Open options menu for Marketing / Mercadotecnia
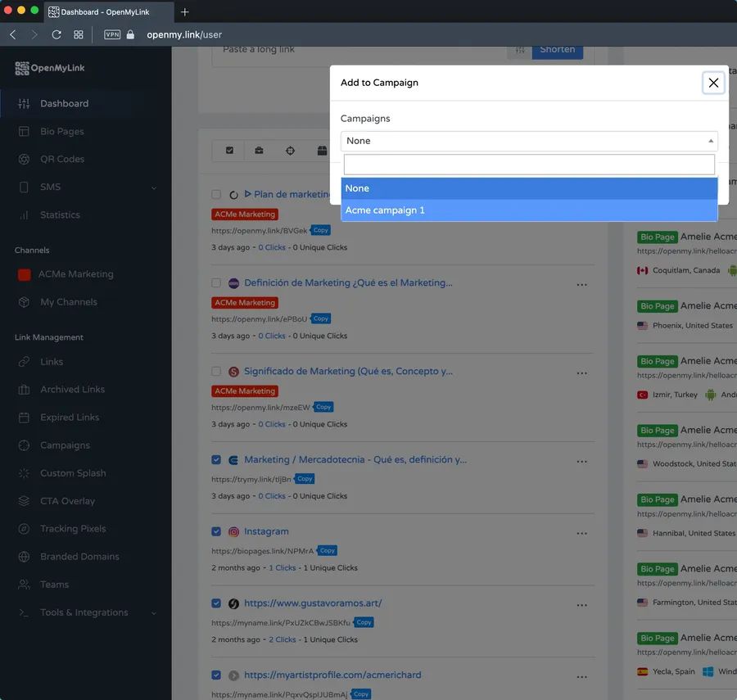Screen dimensions: 737x700 (x=582, y=461)
